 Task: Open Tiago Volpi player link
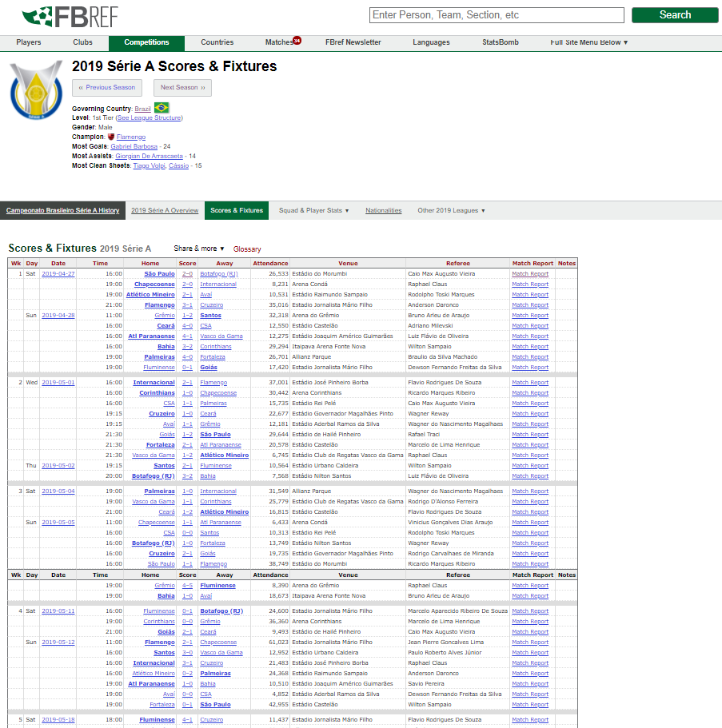(150, 165)
